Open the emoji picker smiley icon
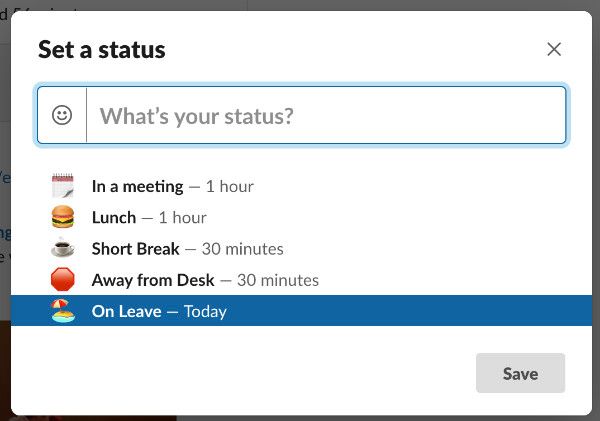 [62, 115]
